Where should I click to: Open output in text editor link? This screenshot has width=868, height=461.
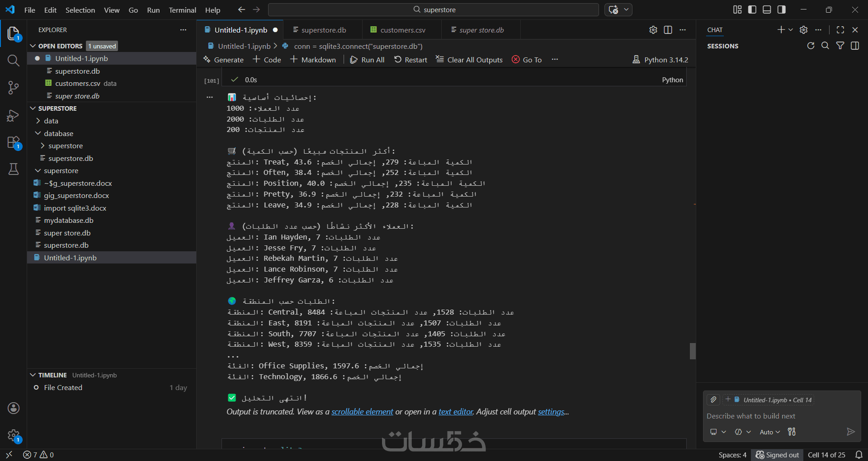click(x=456, y=412)
